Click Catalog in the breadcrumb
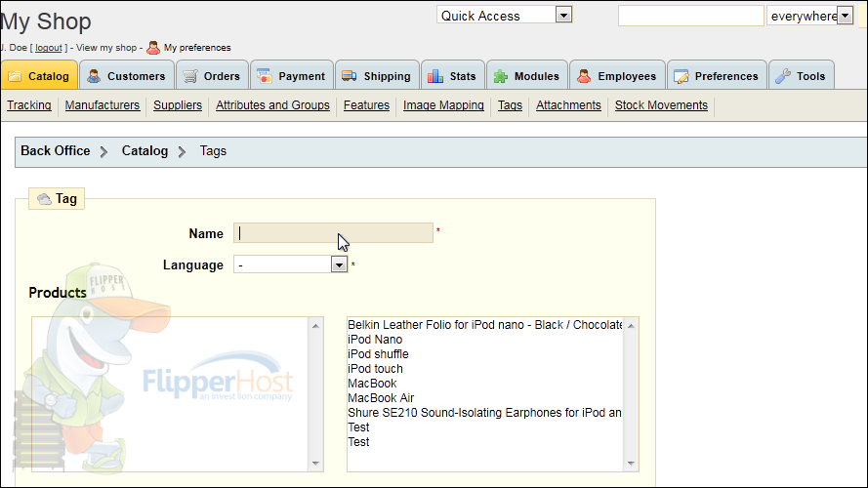 click(x=145, y=150)
